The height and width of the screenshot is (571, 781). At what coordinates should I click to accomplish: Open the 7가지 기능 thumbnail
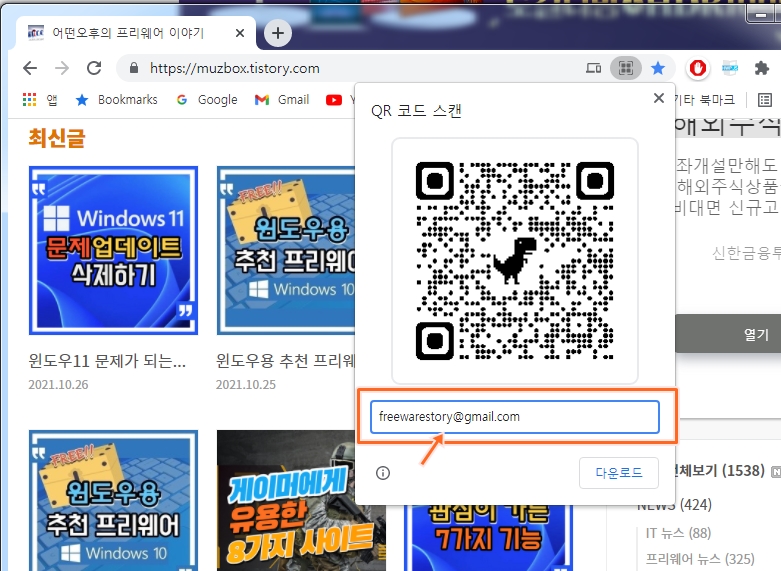488,538
